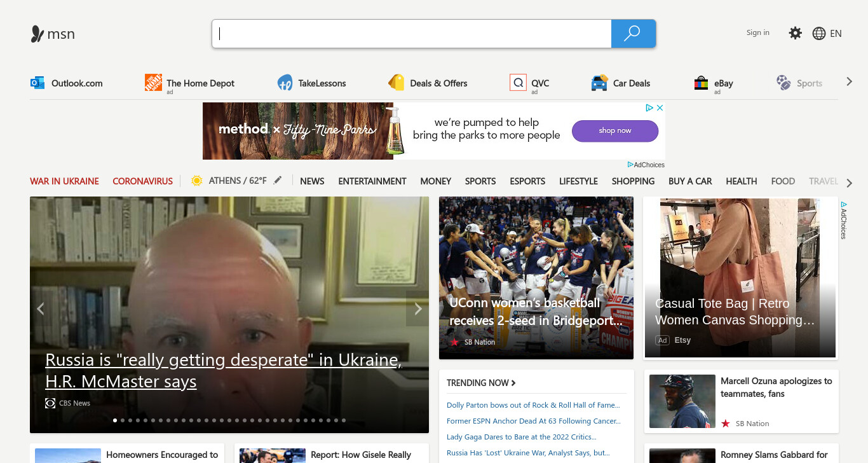Go to the NEWS section
868x463 pixels.
coord(312,181)
